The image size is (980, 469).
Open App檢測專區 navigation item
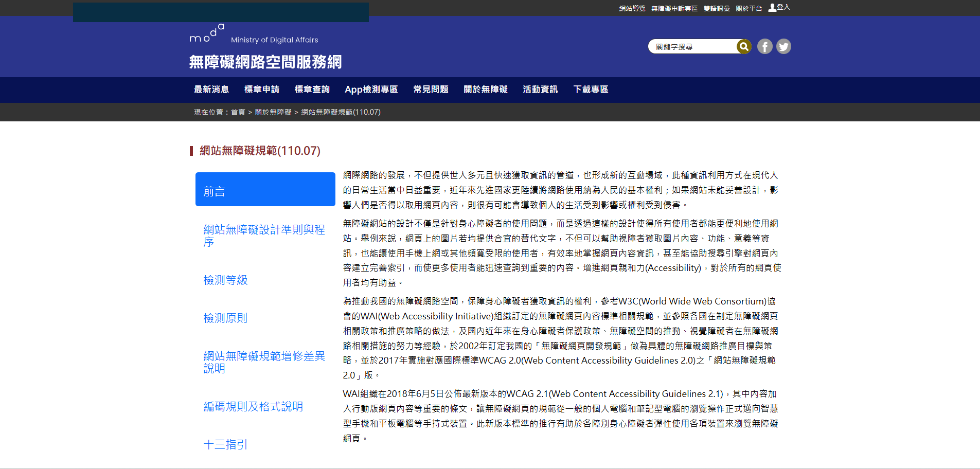[371, 89]
